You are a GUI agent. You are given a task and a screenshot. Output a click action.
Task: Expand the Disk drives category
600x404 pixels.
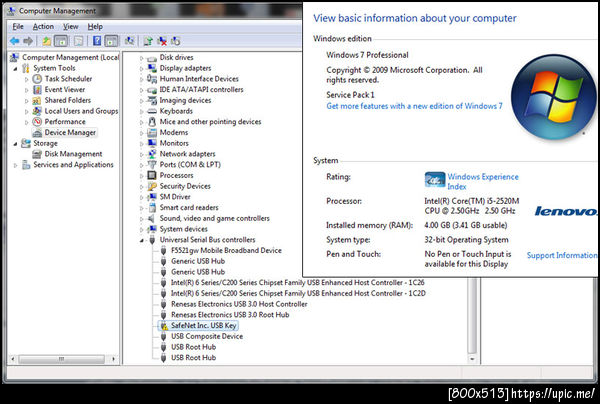[141, 58]
